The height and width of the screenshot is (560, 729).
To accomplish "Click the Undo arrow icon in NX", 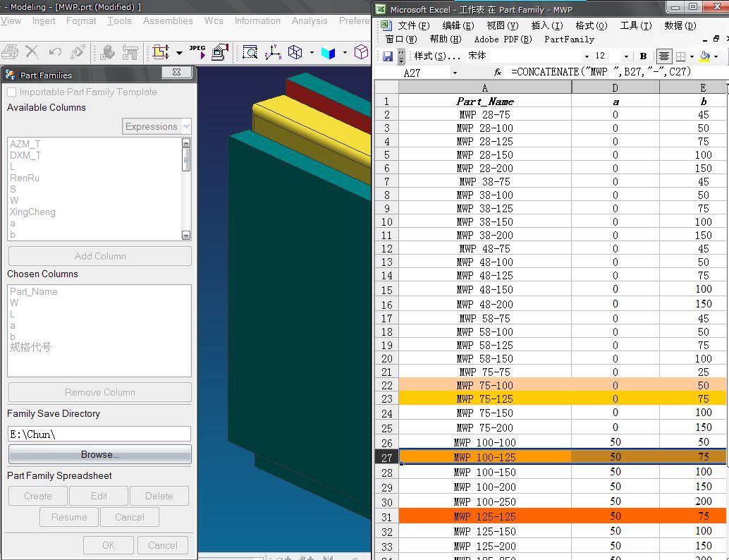I will pyautogui.click(x=55, y=52).
